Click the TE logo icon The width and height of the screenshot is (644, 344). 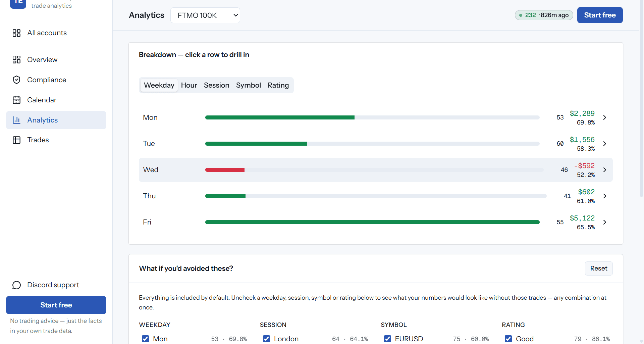click(18, 3)
